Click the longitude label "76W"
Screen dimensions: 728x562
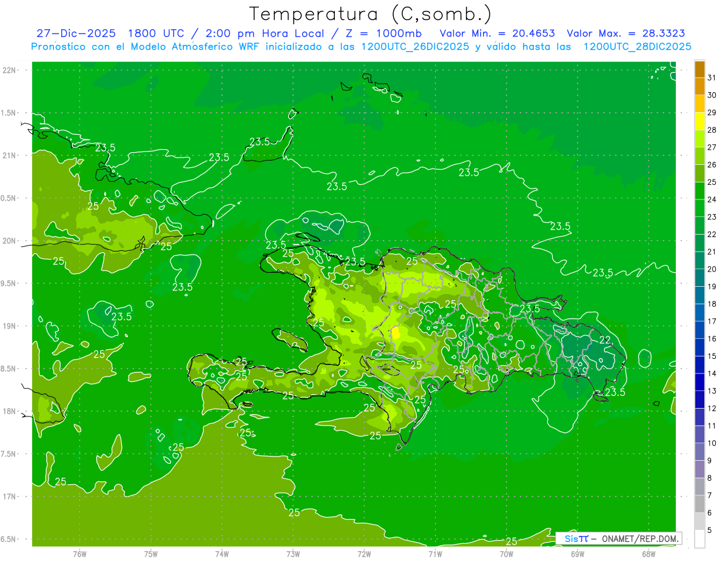pyautogui.click(x=79, y=554)
